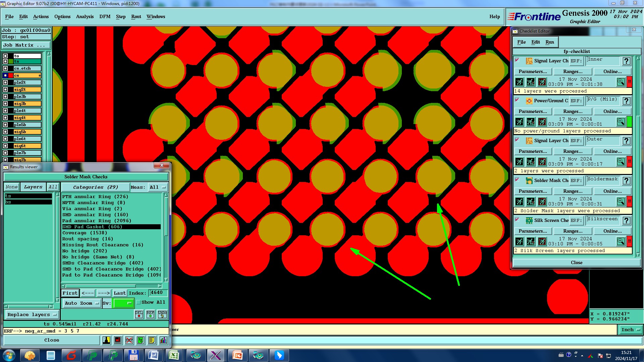The width and height of the screenshot is (644, 362).
Task: Open the Auto Zoom dropdown
Action: 82,303
